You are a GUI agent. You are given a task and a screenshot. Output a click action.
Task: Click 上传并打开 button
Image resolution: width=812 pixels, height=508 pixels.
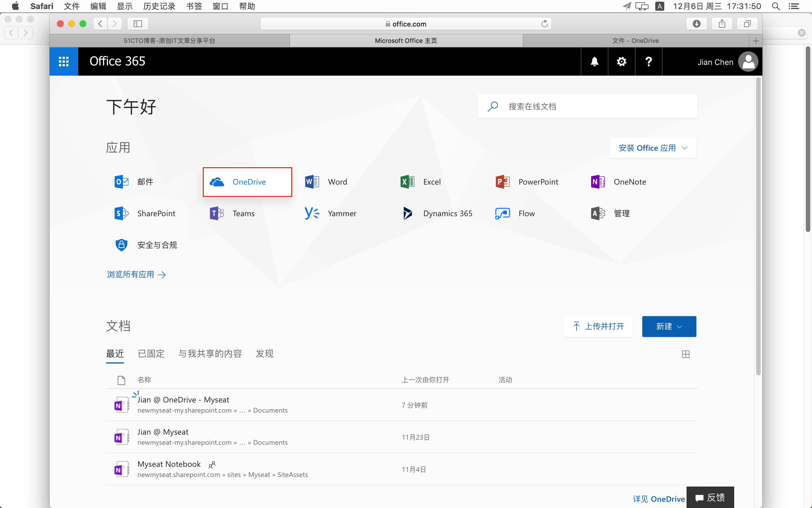(x=598, y=326)
